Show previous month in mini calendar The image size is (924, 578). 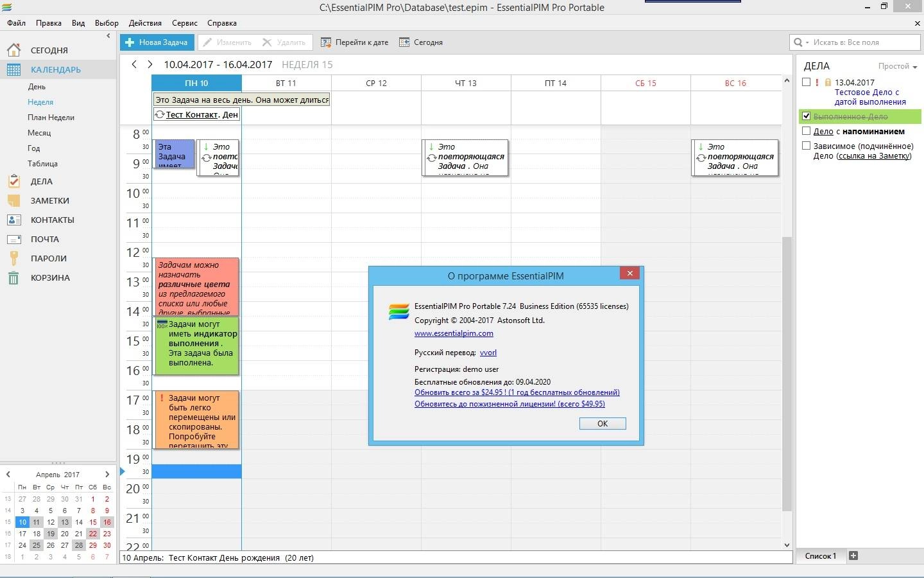pyautogui.click(x=8, y=475)
